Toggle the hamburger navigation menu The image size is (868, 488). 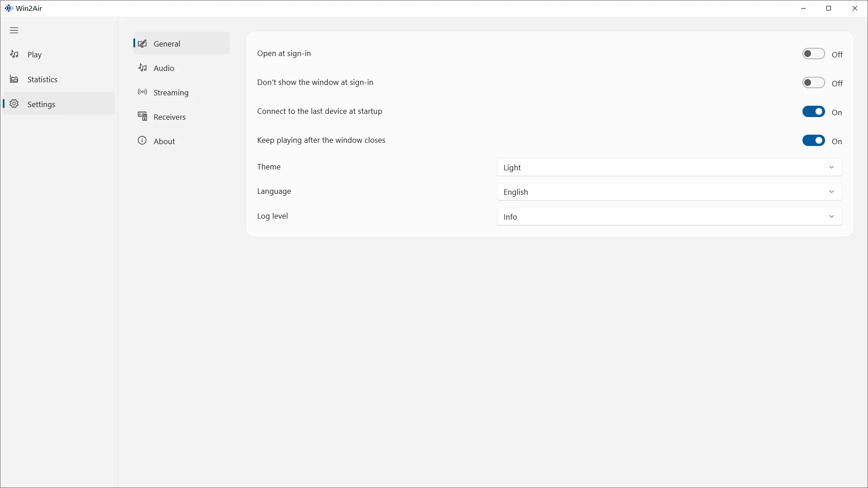coord(14,30)
